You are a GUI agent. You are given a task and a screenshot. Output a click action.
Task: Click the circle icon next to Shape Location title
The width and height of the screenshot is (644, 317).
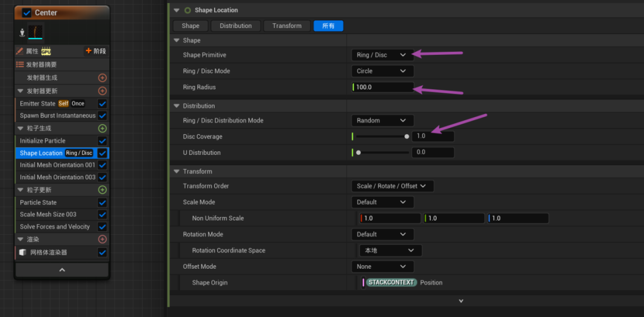pyautogui.click(x=188, y=10)
